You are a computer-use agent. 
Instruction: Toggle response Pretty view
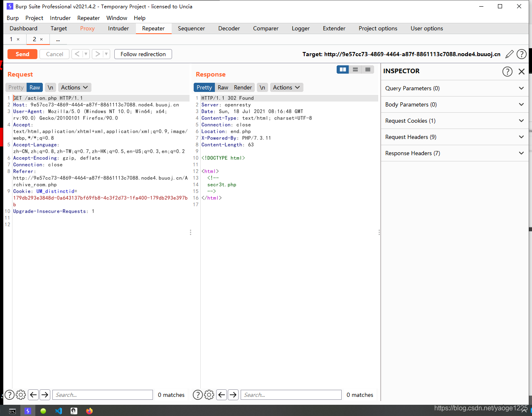click(204, 87)
